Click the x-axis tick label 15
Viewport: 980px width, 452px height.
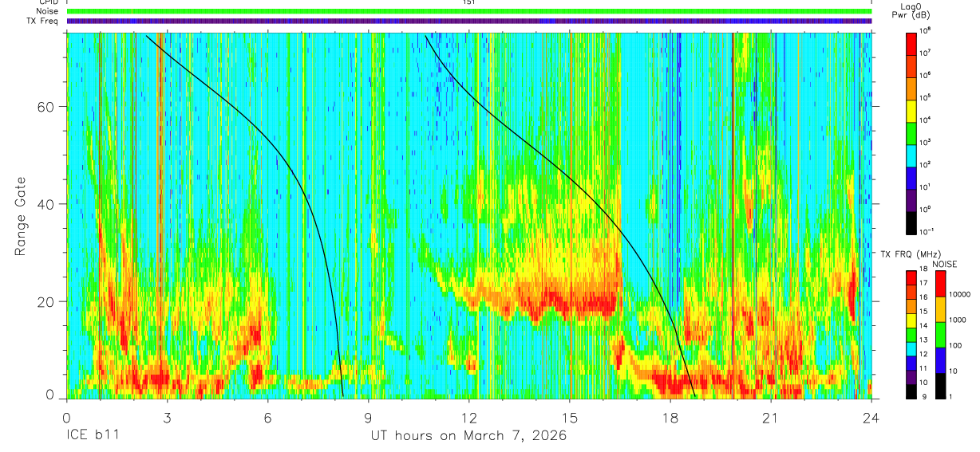pyautogui.click(x=569, y=417)
